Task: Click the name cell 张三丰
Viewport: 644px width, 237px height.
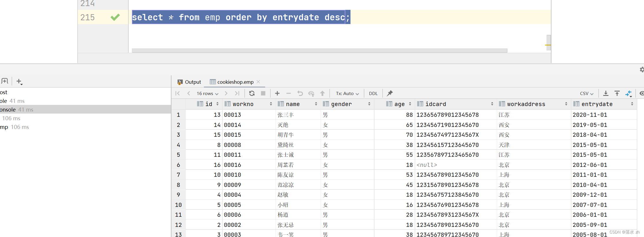Action: (x=298, y=115)
